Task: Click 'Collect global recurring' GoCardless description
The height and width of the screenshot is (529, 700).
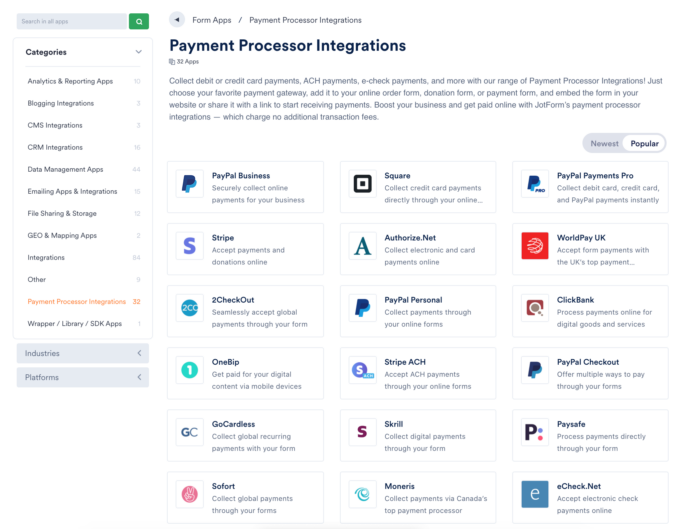Action: [x=251, y=436]
